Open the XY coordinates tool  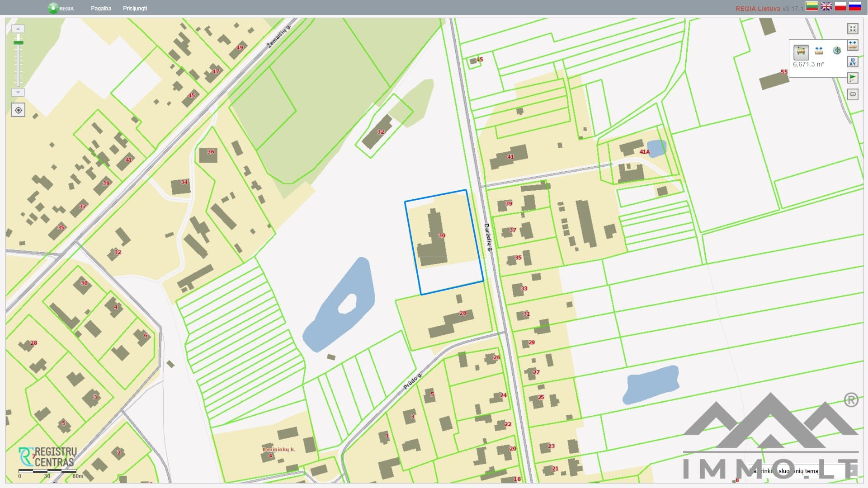pyautogui.click(x=853, y=62)
